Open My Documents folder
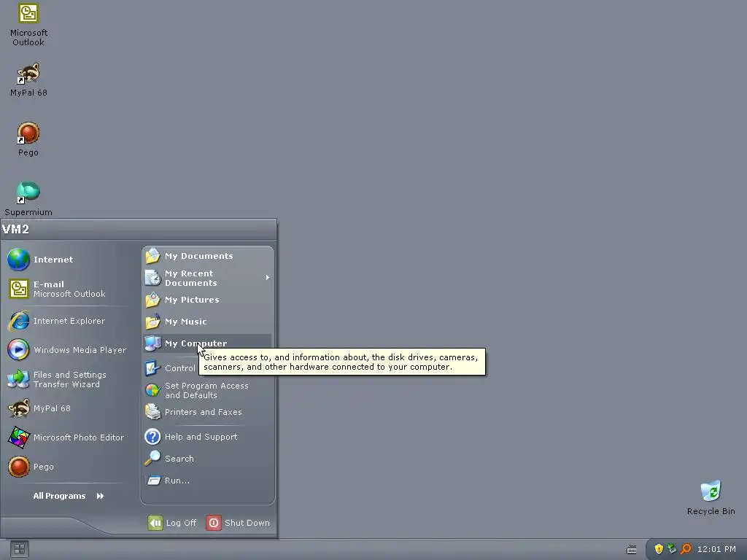 pyautogui.click(x=207, y=256)
